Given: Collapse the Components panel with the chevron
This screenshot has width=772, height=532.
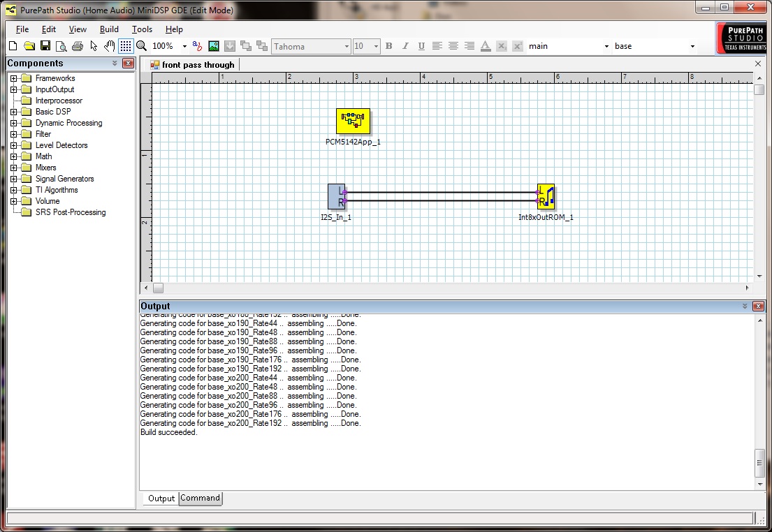Looking at the screenshot, I should (115, 63).
